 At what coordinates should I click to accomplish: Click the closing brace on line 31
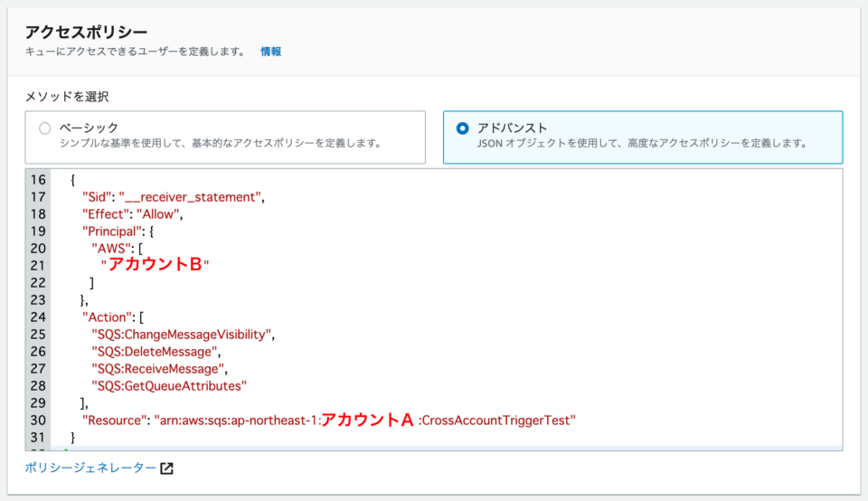[72, 438]
